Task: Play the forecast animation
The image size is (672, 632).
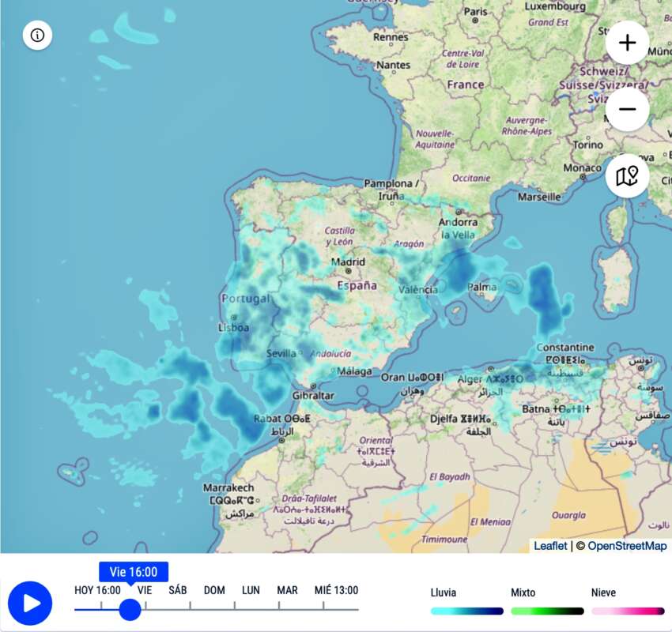Action: pyautogui.click(x=30, y=604)
